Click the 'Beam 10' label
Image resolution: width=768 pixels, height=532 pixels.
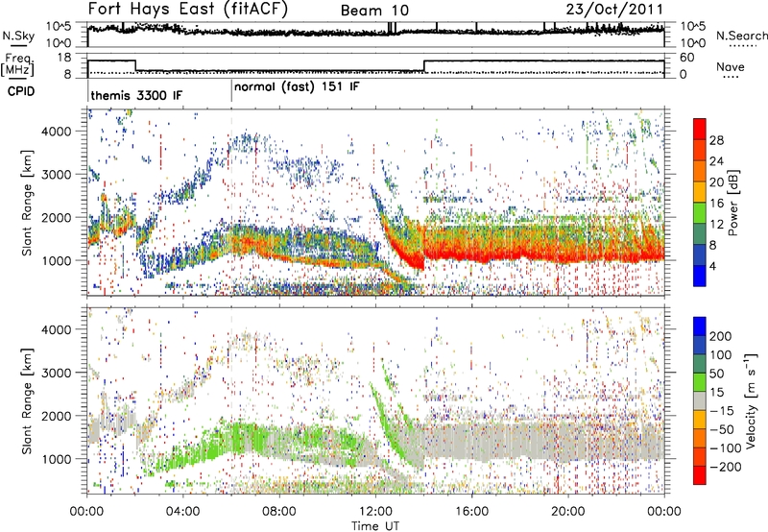374,11
